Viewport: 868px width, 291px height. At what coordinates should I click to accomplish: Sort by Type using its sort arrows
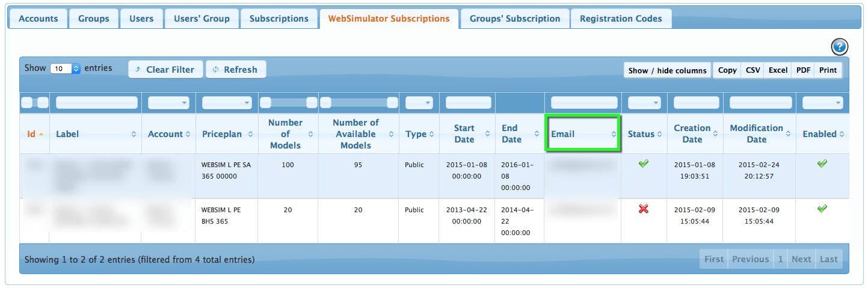(x=431, y=134)
